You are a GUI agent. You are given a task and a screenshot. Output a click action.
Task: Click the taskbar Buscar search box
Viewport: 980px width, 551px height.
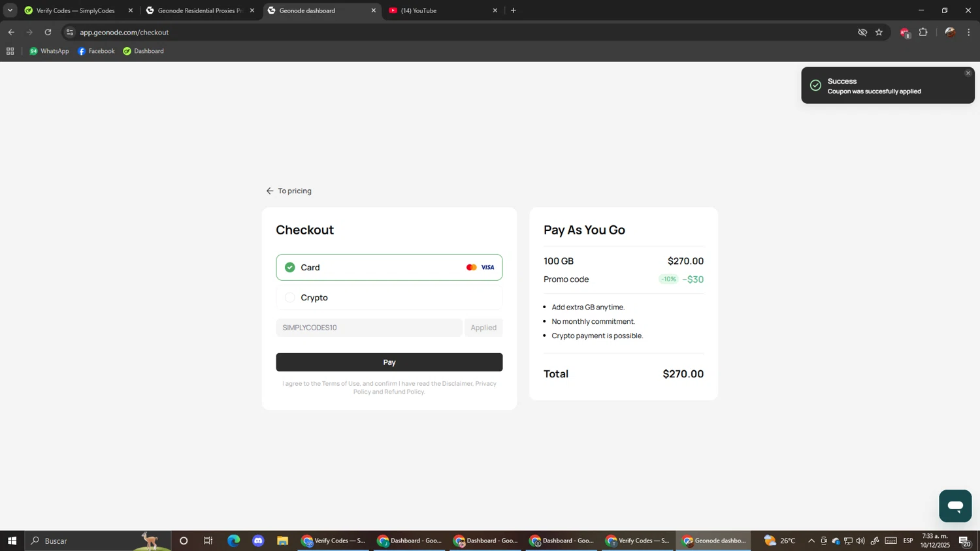pyautogui.click(x=98, y=541)
